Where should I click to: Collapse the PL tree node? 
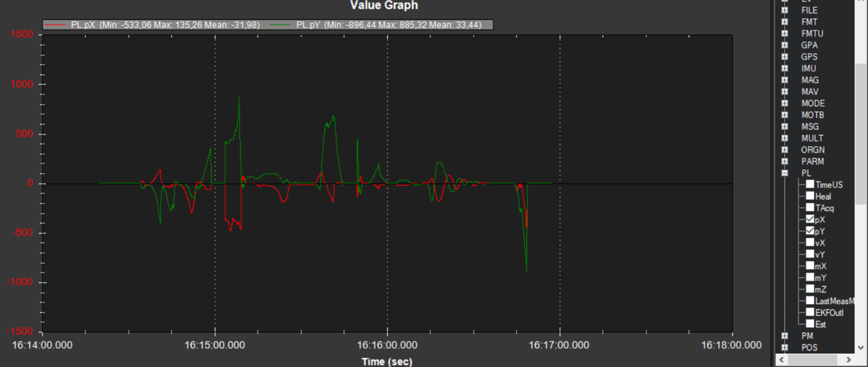tap(784, 173)
